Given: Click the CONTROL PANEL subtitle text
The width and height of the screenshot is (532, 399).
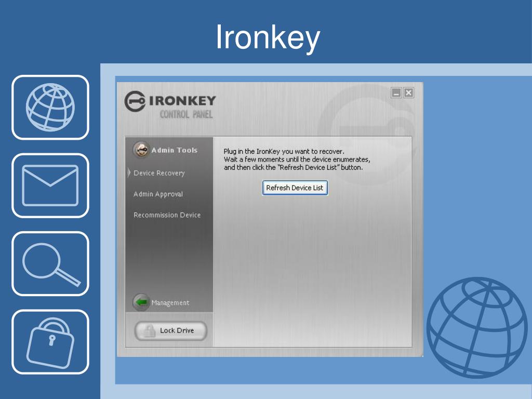Looking at the screenshot, I should point(187,114).
